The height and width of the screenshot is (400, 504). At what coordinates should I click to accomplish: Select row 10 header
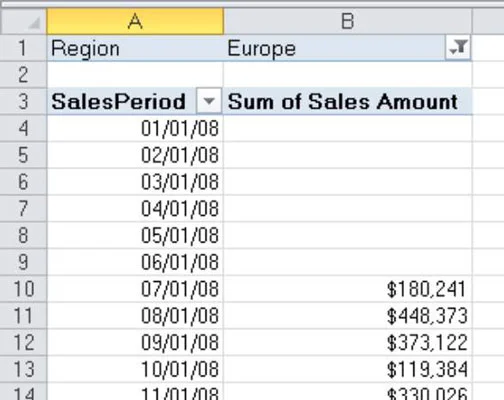point(23,289)
